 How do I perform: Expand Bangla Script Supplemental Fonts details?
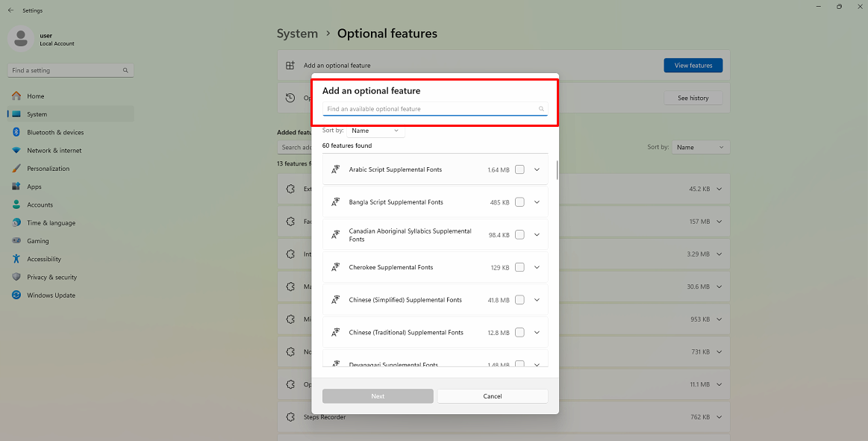pyautogui.click(x=537, y=202)
